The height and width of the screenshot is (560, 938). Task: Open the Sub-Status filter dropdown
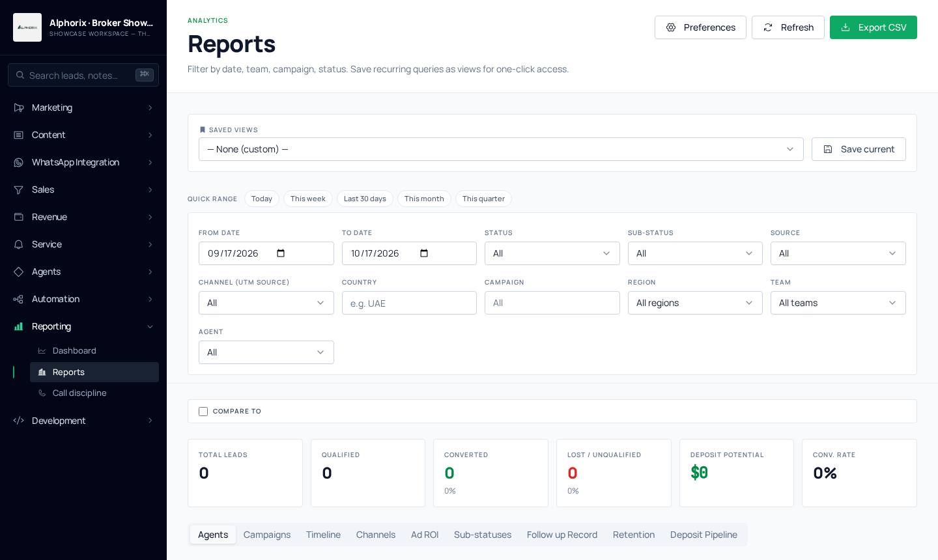click(695, 253)
